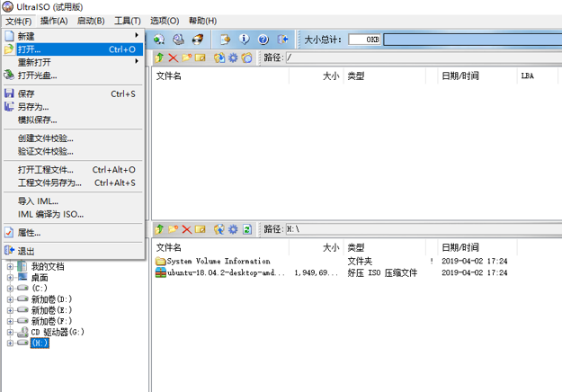Expand 我的文档 tree node
The height and width of the screenshot is (392, 562).
pyautogui.click(x=10, y=267)
